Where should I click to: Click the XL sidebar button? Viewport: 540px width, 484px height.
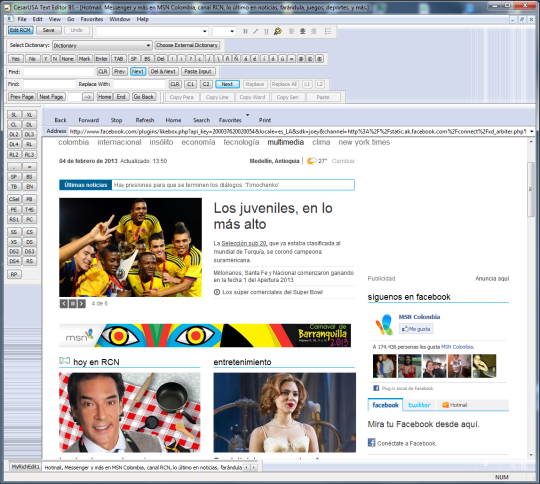tap(30, 115)
